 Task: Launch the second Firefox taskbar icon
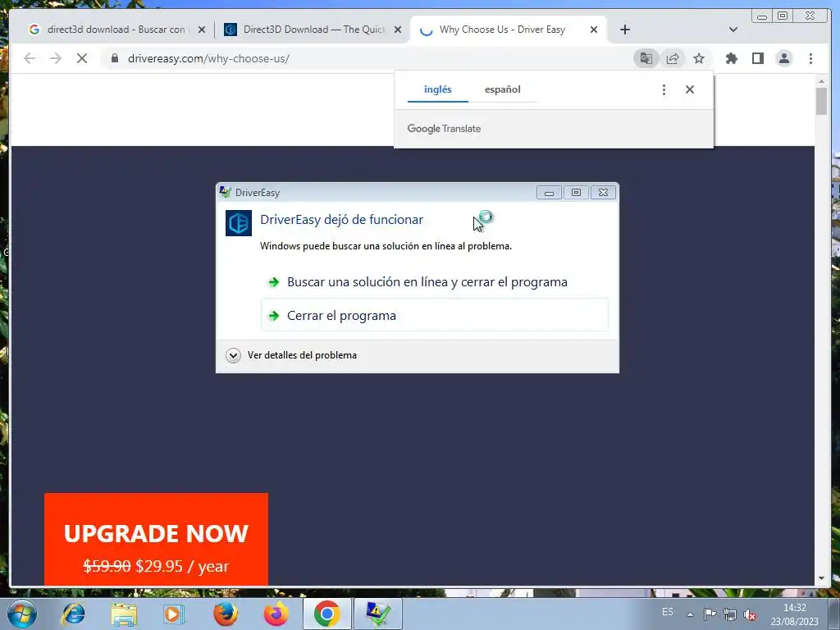pos(276,614)
